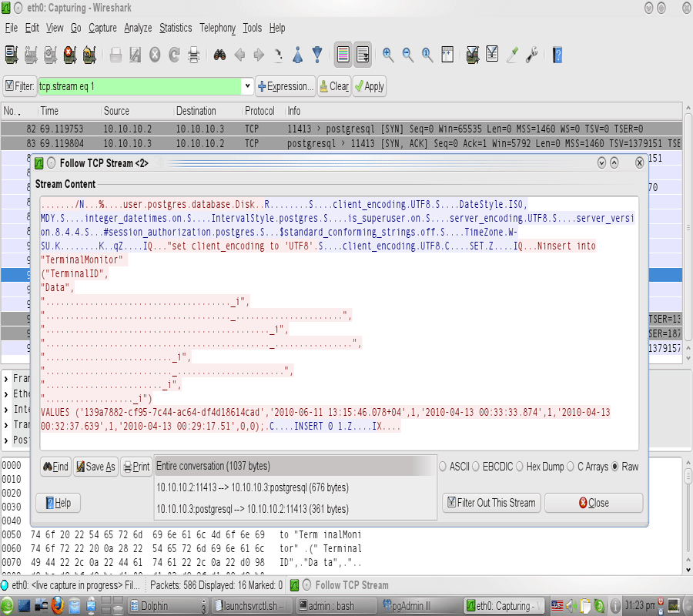Click the start capture toolbar icon
Screen dimensions: 693x616
(50, 55)
